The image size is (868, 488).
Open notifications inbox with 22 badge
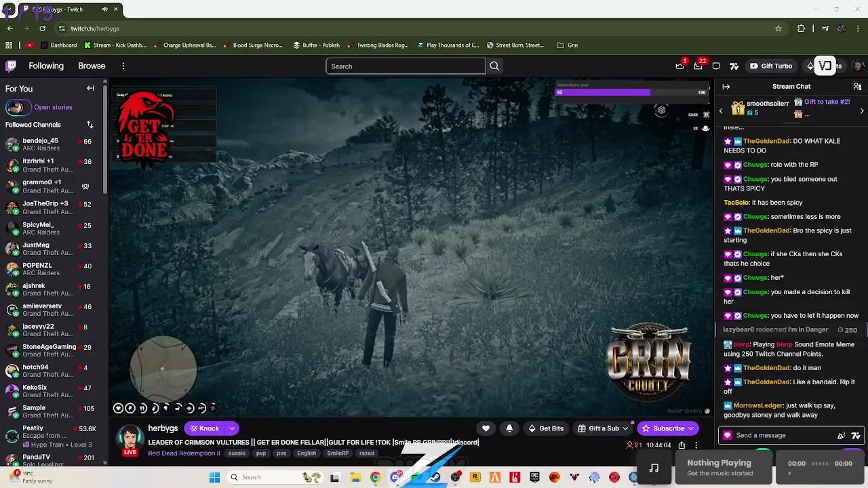click(698, 66)
